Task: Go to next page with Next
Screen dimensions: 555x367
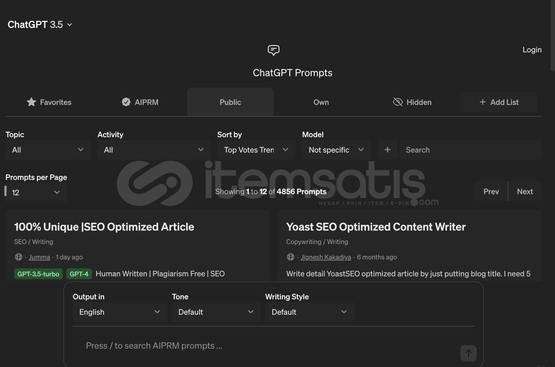Action: (x=525, y=191)
